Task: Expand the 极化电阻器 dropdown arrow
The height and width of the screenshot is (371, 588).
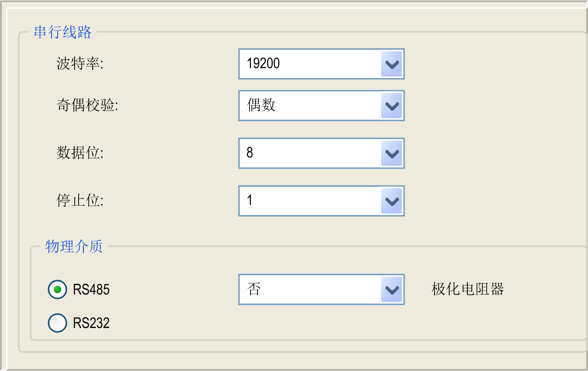Action: coord(392,290)
